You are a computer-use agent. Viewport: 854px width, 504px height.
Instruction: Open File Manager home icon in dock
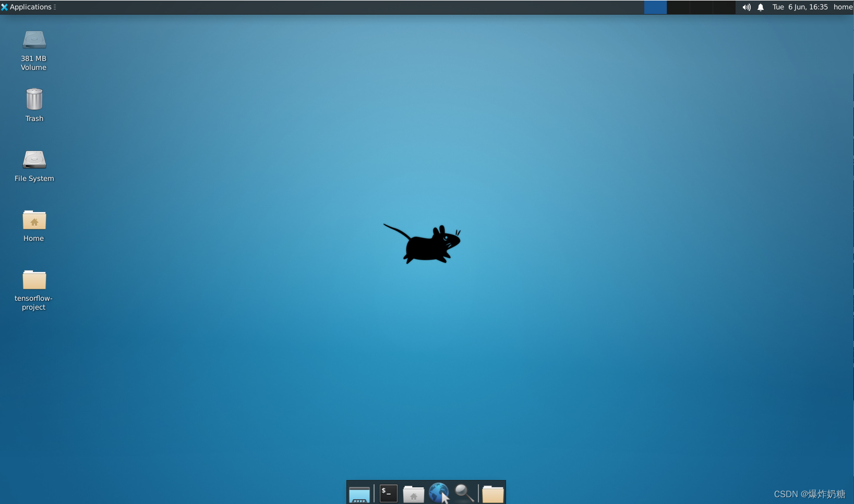click(x=414, y=493)
